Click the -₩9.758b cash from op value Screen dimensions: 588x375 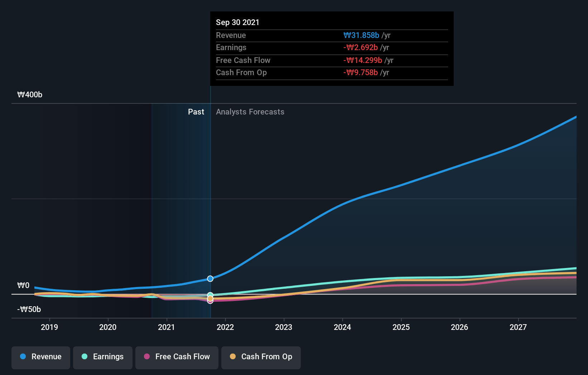(x=361, y=72)
